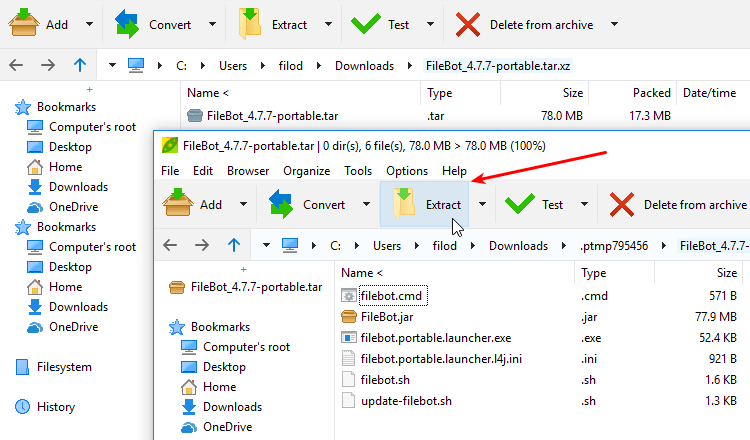Open the Tools menu
750x440 pixels.
coord(358,171)
